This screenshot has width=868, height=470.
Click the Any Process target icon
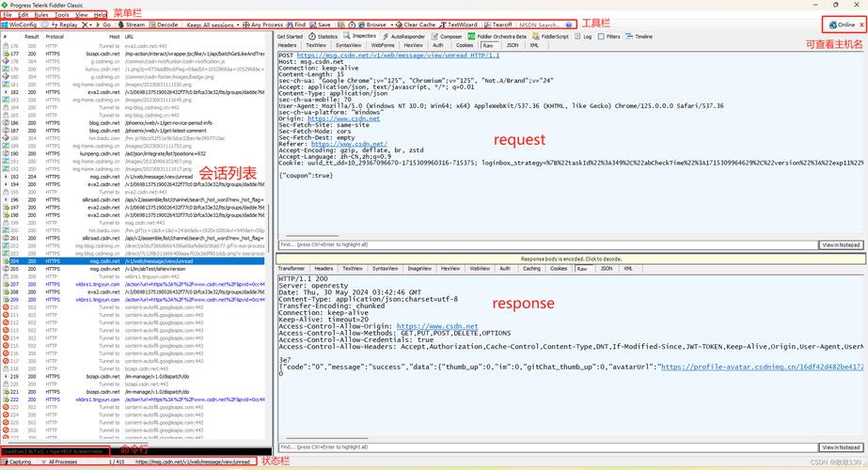pos(245,25)
